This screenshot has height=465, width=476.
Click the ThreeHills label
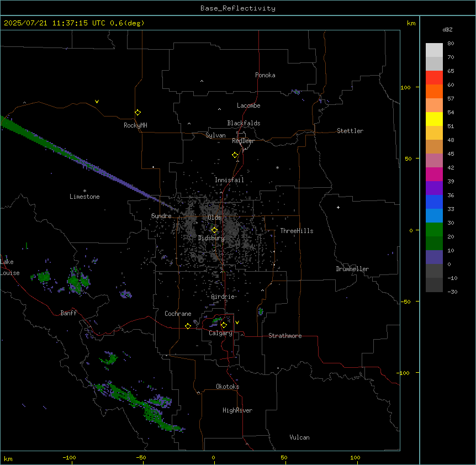point(297,231)
